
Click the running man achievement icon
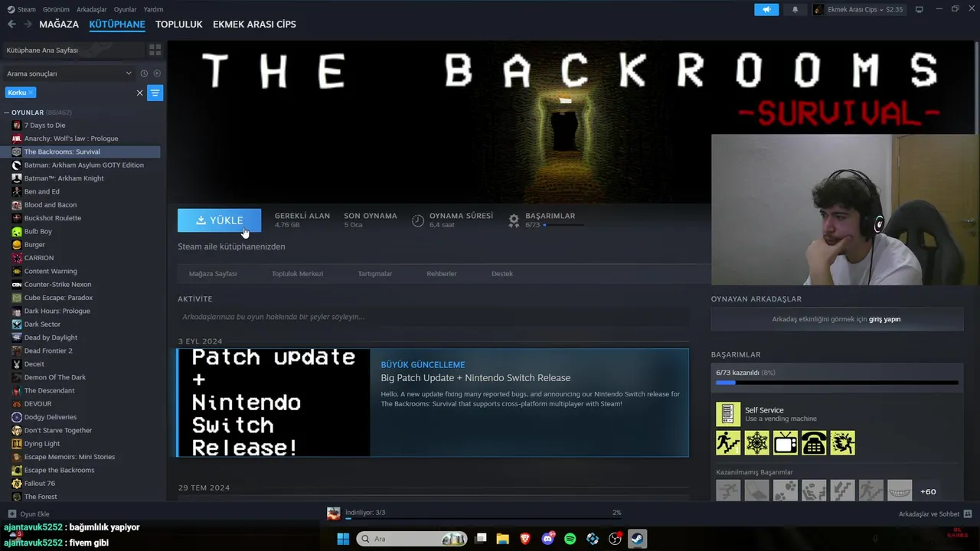pos(728,443)
